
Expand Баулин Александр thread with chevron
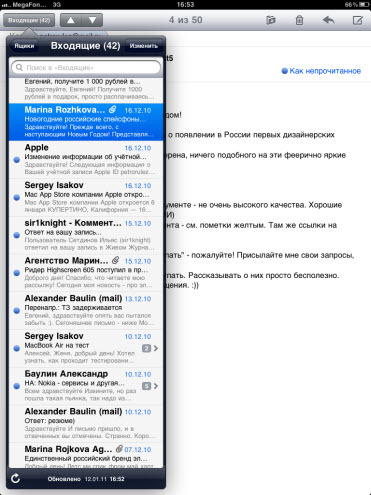[x=156, y=386]
